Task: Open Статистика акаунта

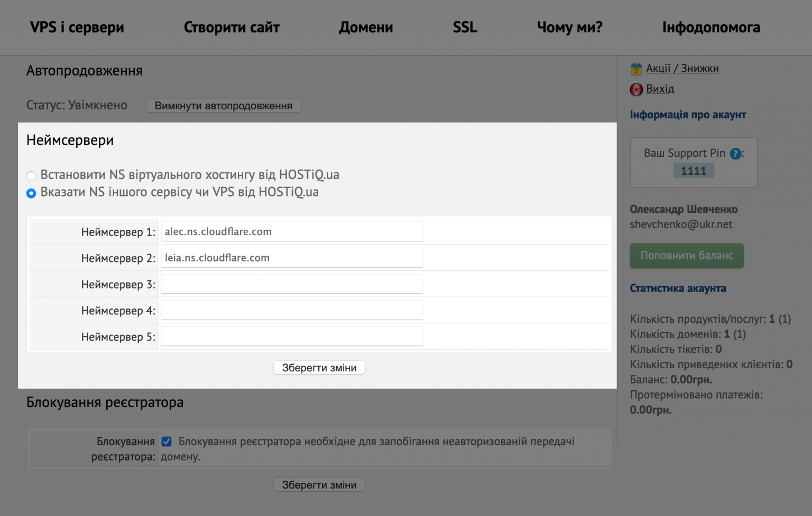Action: pyautogui.click(x=678, y=288)
